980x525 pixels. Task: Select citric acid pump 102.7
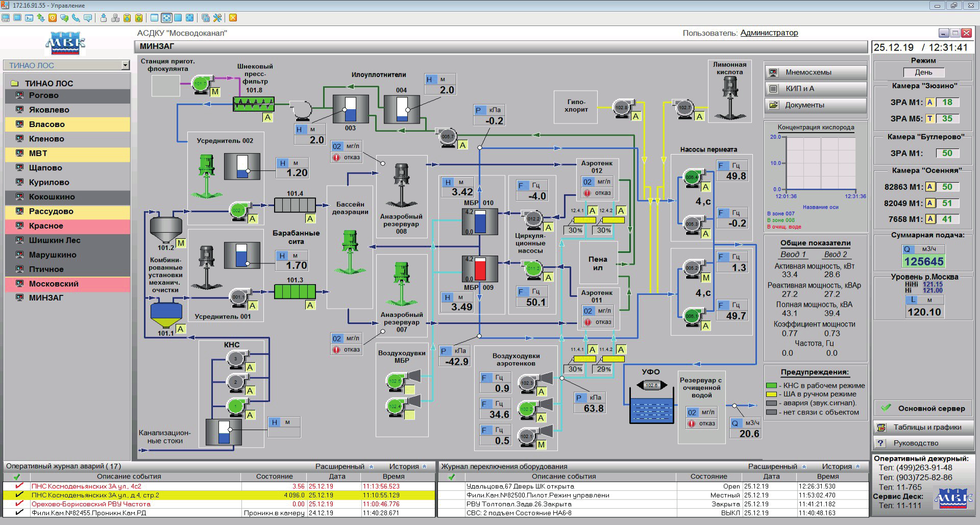click(x=684, y=108)
